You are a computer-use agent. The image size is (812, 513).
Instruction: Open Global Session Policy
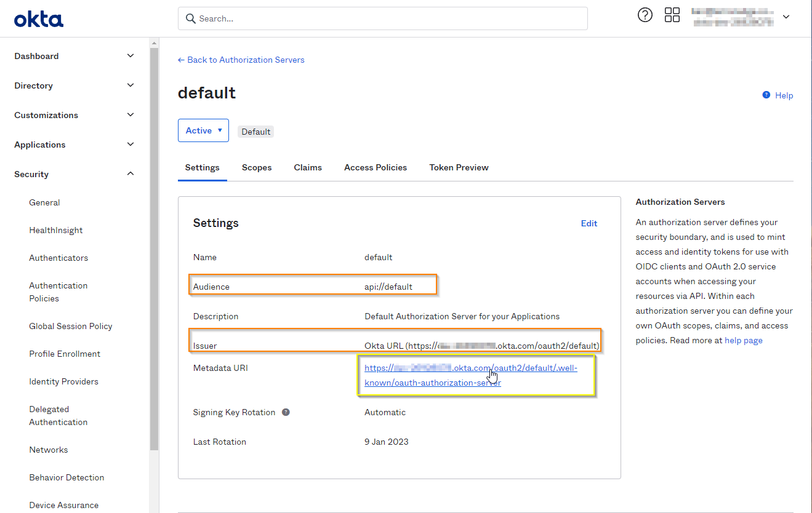pyautogui.click(x=71, y=326)
